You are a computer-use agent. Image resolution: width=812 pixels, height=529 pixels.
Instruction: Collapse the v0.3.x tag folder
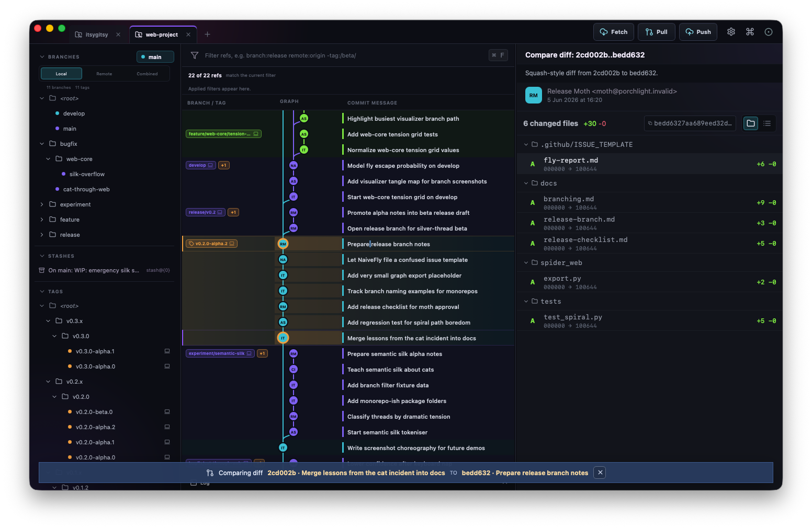click(48, 321)
